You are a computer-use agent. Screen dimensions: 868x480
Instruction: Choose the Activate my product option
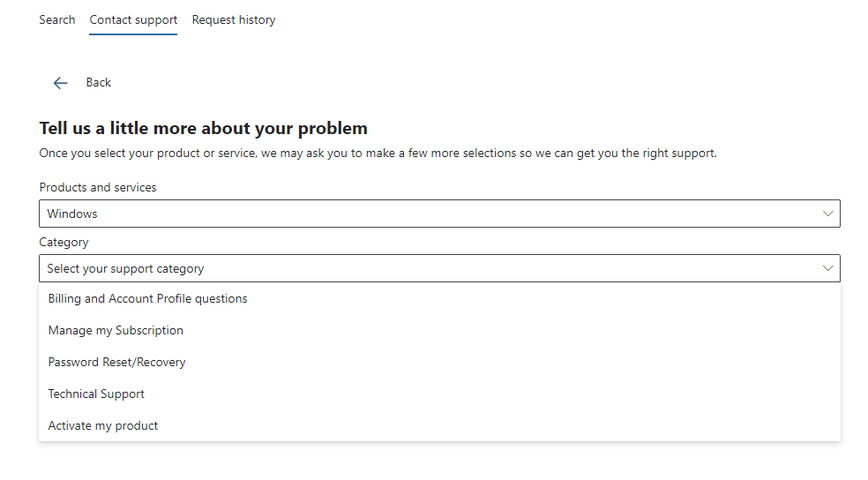(439, 425)
